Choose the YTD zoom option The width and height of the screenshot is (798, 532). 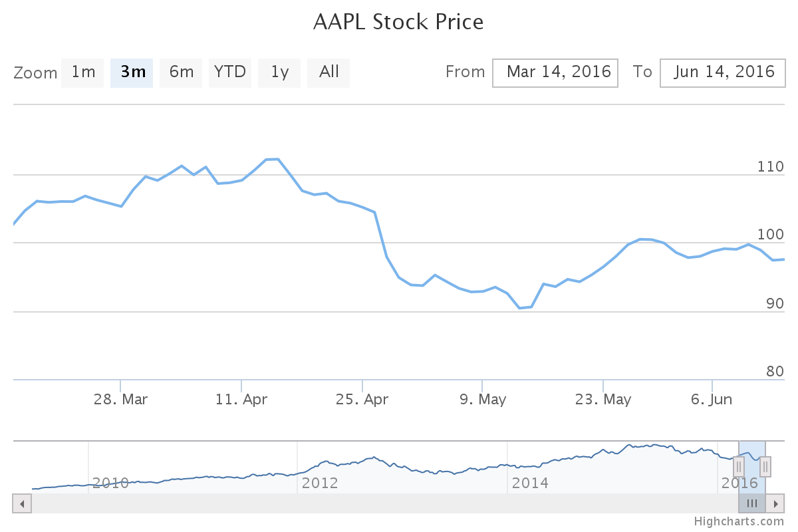[x=230, y=72]
